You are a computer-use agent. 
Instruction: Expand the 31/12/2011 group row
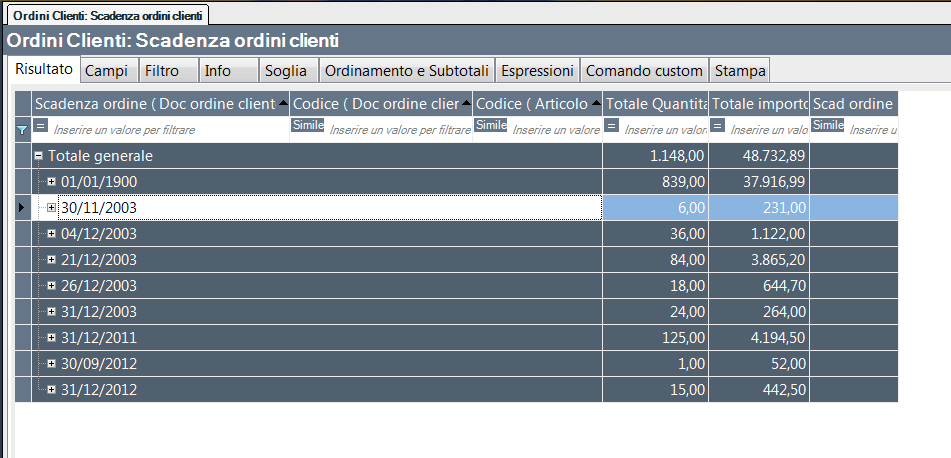point(52,338)
